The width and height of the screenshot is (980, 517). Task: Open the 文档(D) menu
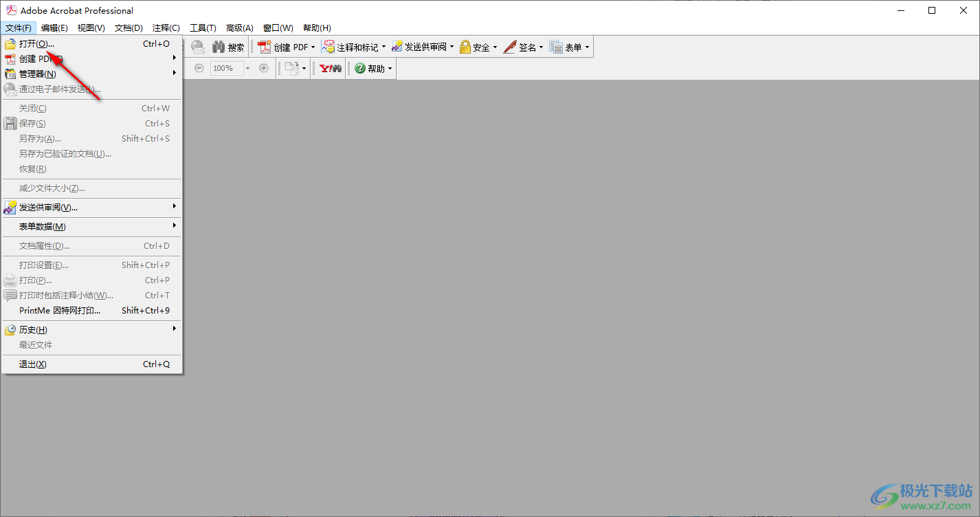(x=129, y=27)
